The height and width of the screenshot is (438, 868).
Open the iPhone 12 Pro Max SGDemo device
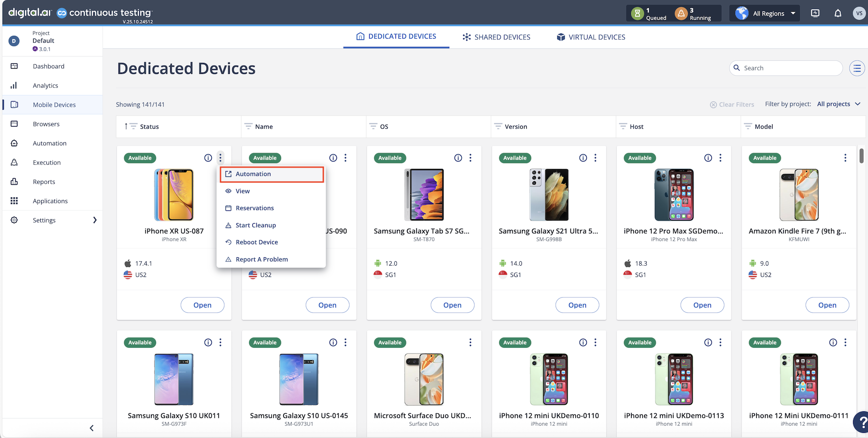coord(702,305)
